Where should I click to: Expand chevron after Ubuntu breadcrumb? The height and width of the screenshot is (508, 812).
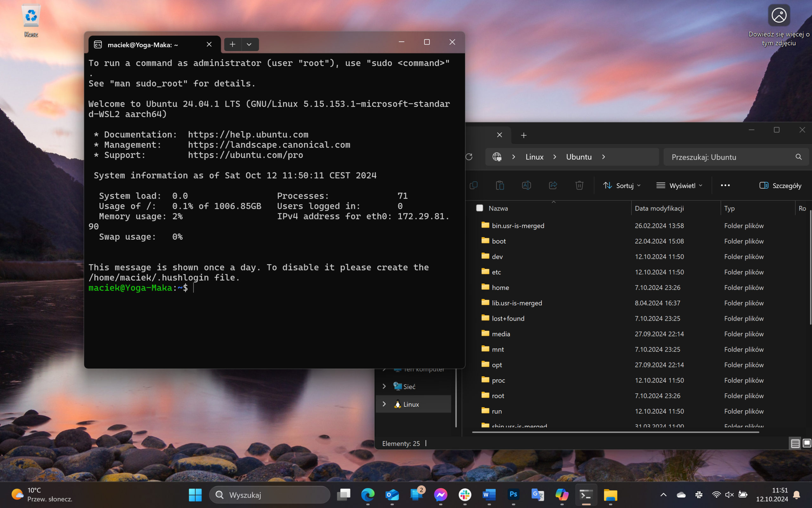pyautogui.click(x=603, y=157)
